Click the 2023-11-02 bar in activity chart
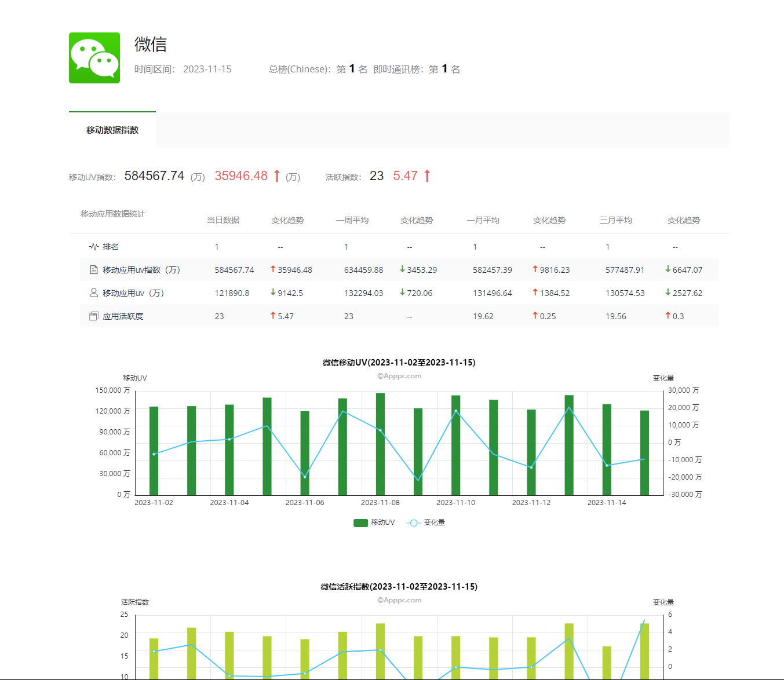This screenshot has height=680, width=784. pyautogui.click(x=154, y=659)
